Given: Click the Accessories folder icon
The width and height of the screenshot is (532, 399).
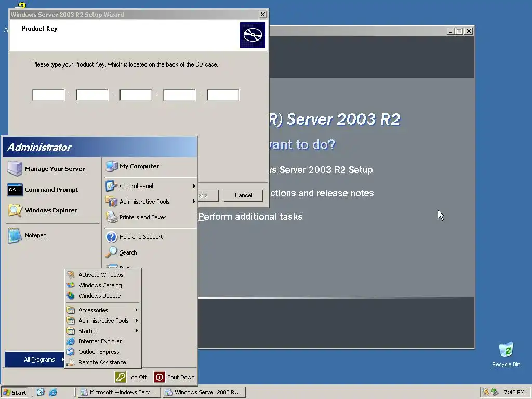Looking at the screenshot, I should click(x=71, y=310).
